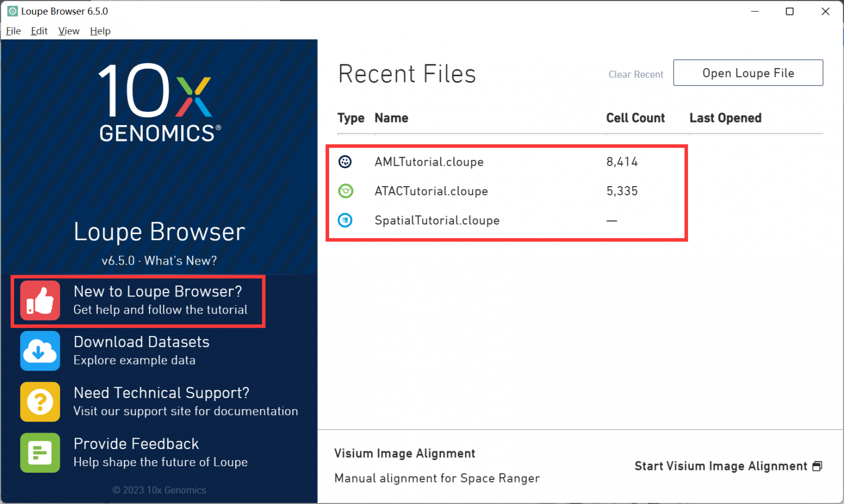
Task: Click the Clear Recent link
Action: click(x=636, y=74)
